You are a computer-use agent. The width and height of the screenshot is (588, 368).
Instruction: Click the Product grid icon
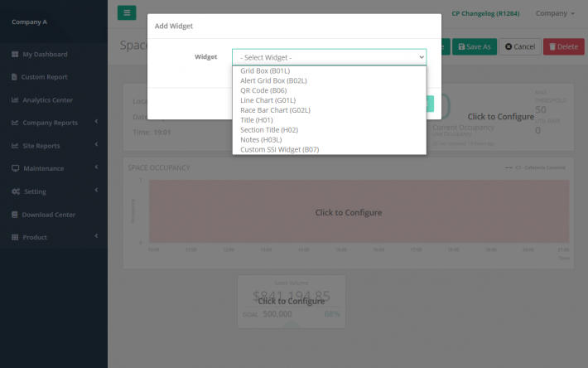pyautogui.click(x=15, y=238)
